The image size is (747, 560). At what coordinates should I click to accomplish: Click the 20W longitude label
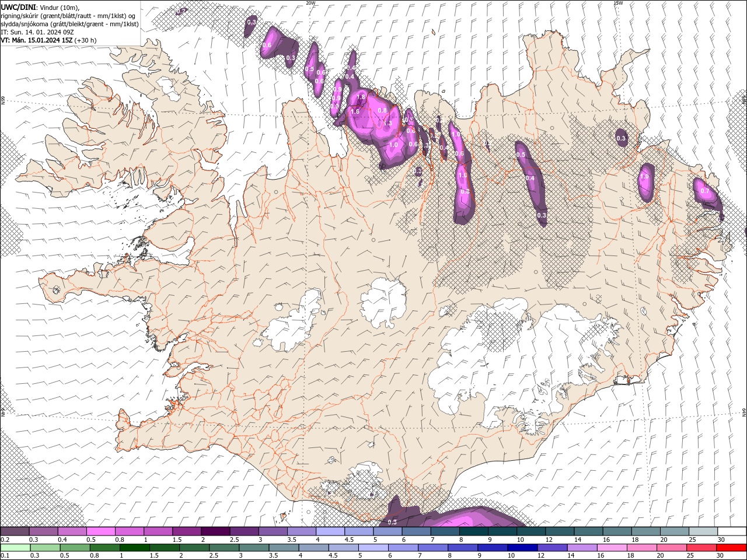[x=310, y=3]
